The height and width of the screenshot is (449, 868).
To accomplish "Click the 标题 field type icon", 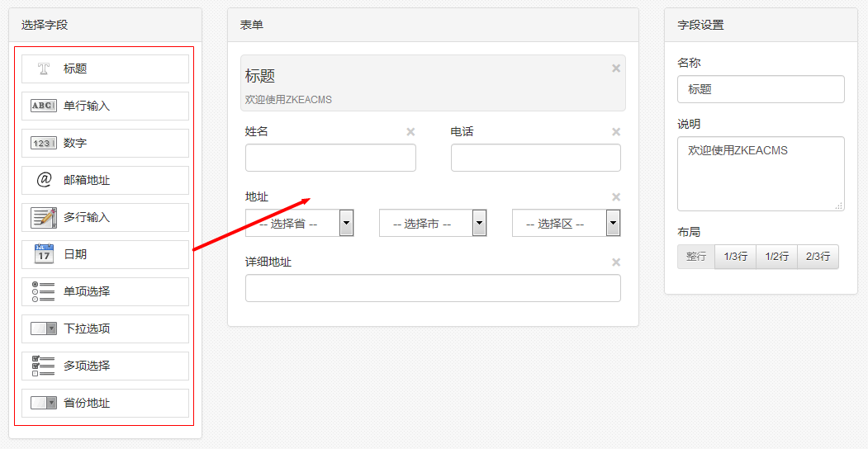I will (44, 69).
